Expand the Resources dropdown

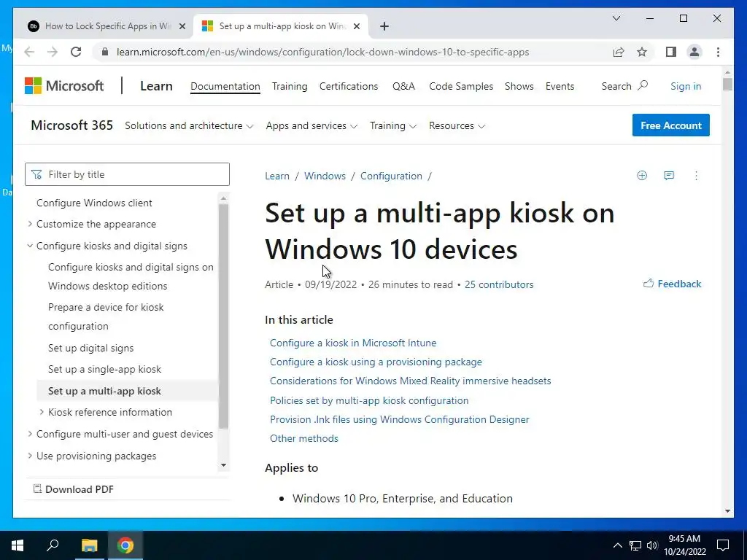pos(457,125)
